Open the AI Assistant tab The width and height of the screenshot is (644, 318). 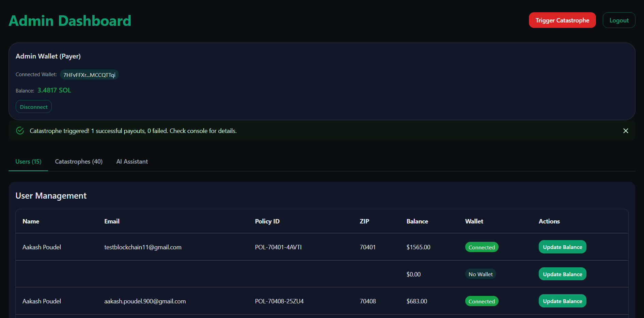[132, 162]
